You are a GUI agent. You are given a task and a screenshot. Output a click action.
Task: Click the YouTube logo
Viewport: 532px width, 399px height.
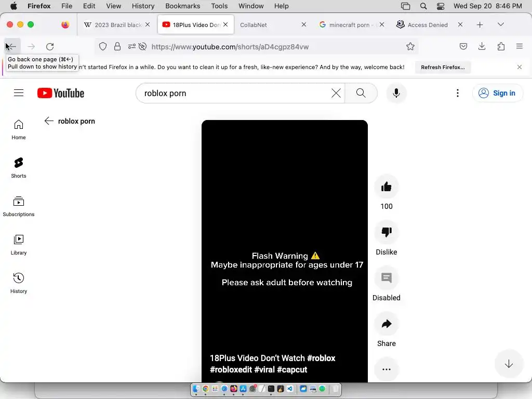61,93
